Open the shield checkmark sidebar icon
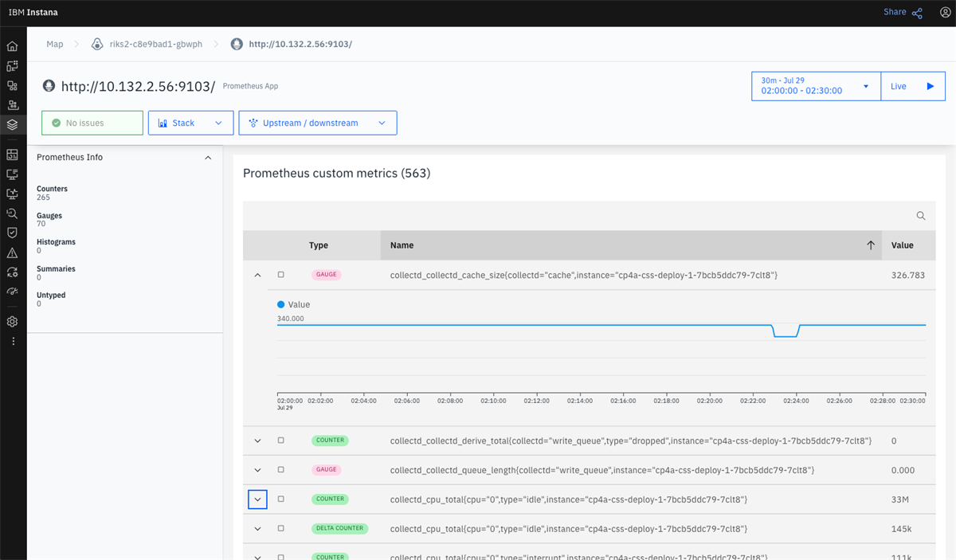Viewport: 956px width, 560px height. coord(12,233)
